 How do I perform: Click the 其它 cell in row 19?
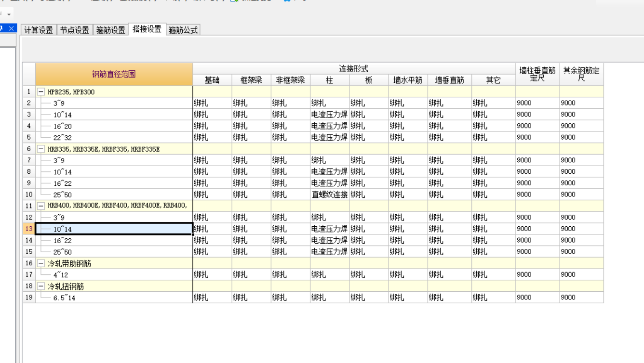pyautogui.click(x=494, y=298)
